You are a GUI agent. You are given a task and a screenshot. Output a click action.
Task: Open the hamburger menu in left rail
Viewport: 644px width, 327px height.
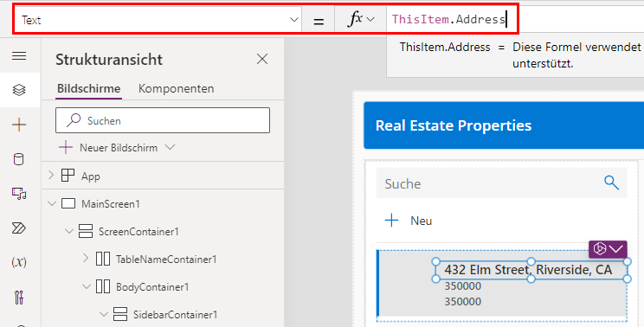click(x=19, y=56)
